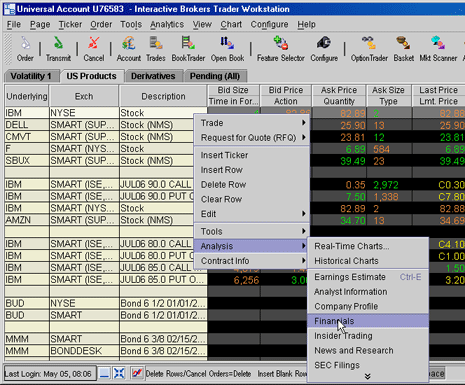The image size is (465, 385).
Task: Click the Exch column header
Action: click(84, 96)
